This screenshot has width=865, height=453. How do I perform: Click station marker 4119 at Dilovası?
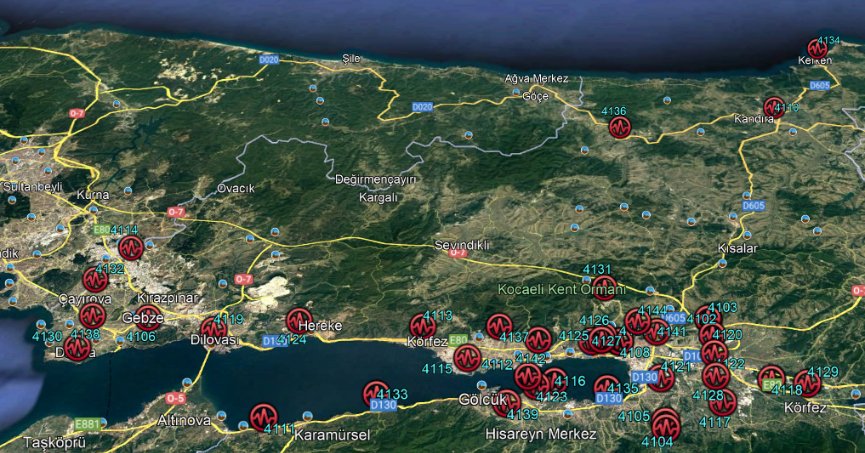213,329
